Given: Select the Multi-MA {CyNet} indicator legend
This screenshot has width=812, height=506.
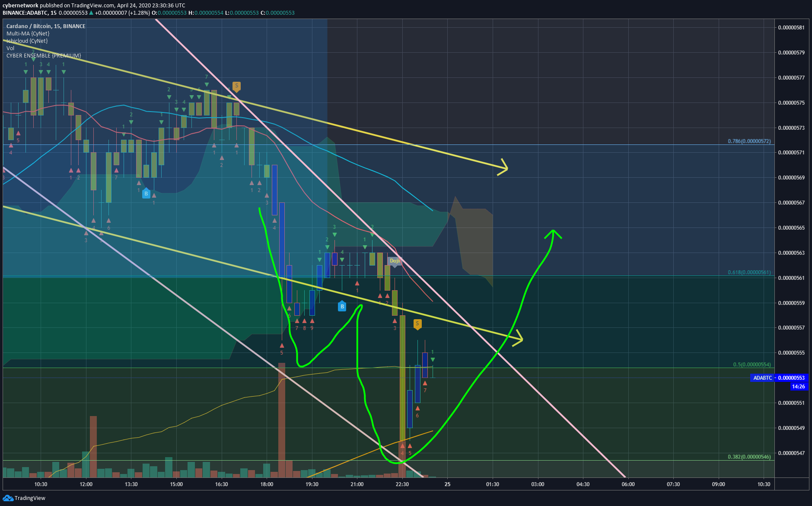Looking at the screenshot, I should (28, 33).
